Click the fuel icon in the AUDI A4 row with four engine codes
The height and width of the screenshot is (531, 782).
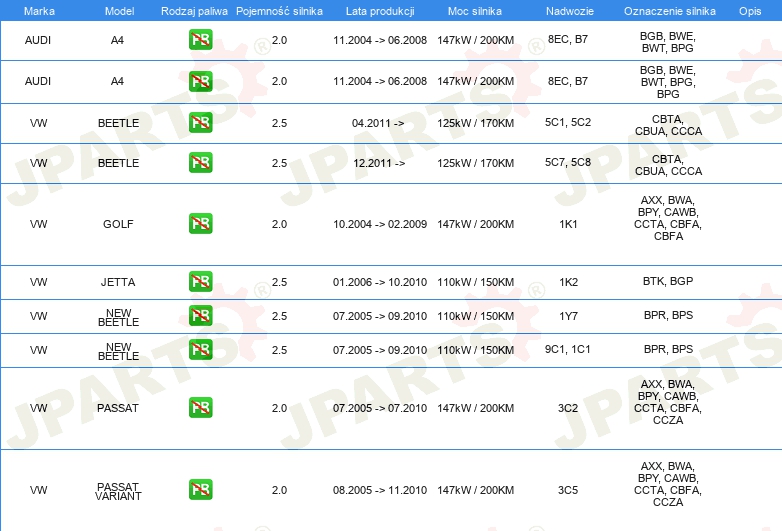200,39
